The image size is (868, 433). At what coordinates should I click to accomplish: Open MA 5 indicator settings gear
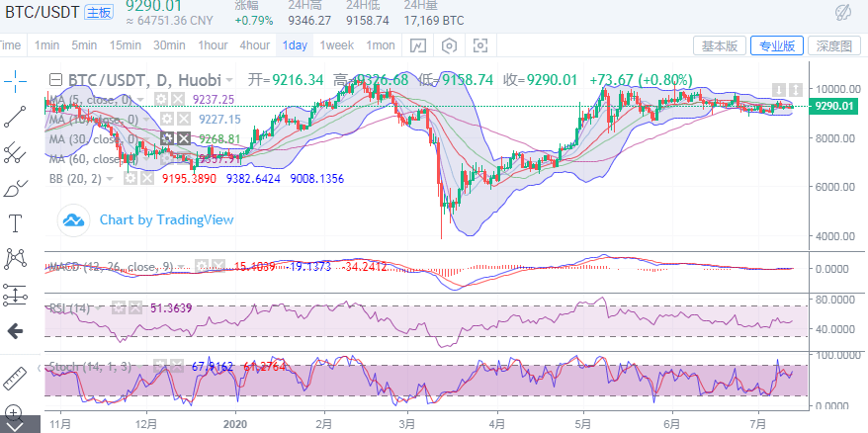pyautogui.click(x=161, y=100)
